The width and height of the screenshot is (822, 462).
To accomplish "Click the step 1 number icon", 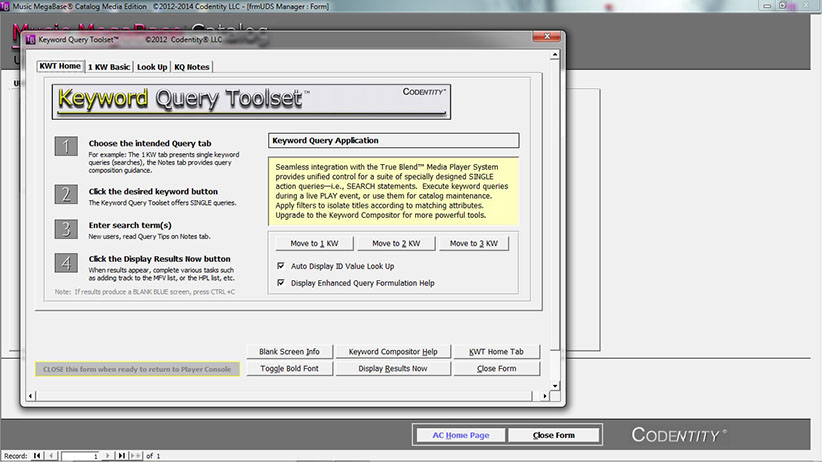I will point(66,148).
